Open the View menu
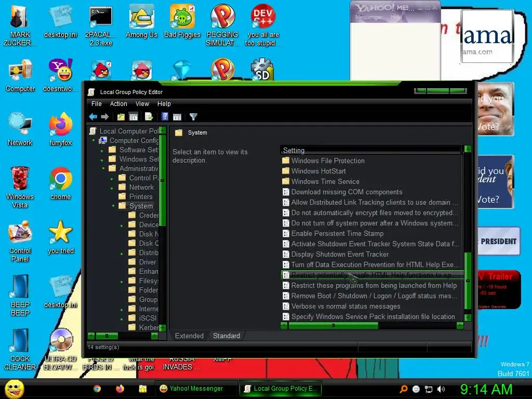Screen dimensions: 532x399 point(142,104)
